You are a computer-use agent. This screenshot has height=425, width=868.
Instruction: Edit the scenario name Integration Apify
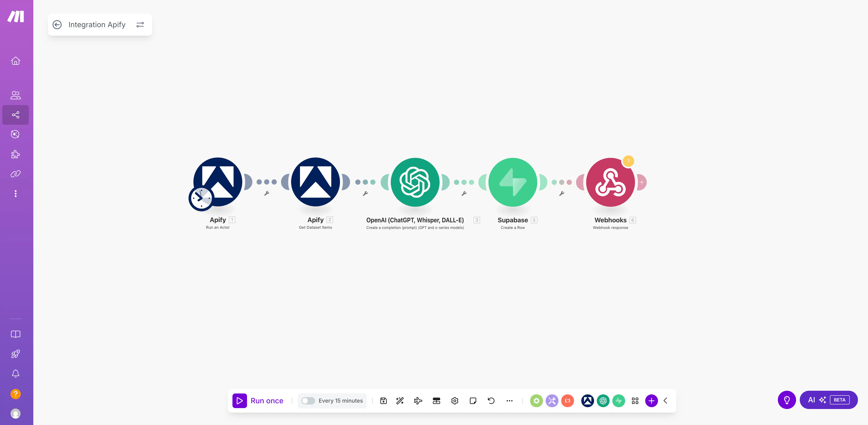(x=97, y=25)
